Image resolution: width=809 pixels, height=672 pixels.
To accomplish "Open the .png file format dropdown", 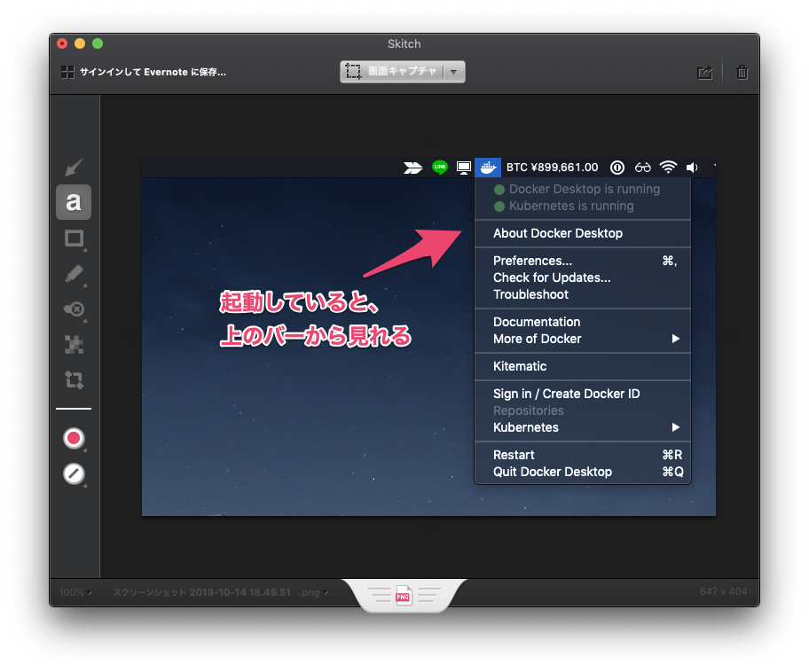I will (x=314, y=592).
